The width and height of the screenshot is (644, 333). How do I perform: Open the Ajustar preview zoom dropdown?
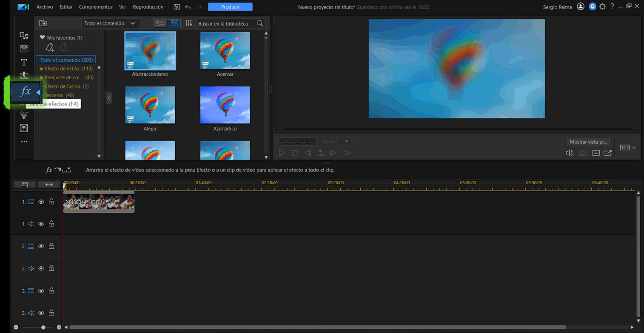pos(335,142)
